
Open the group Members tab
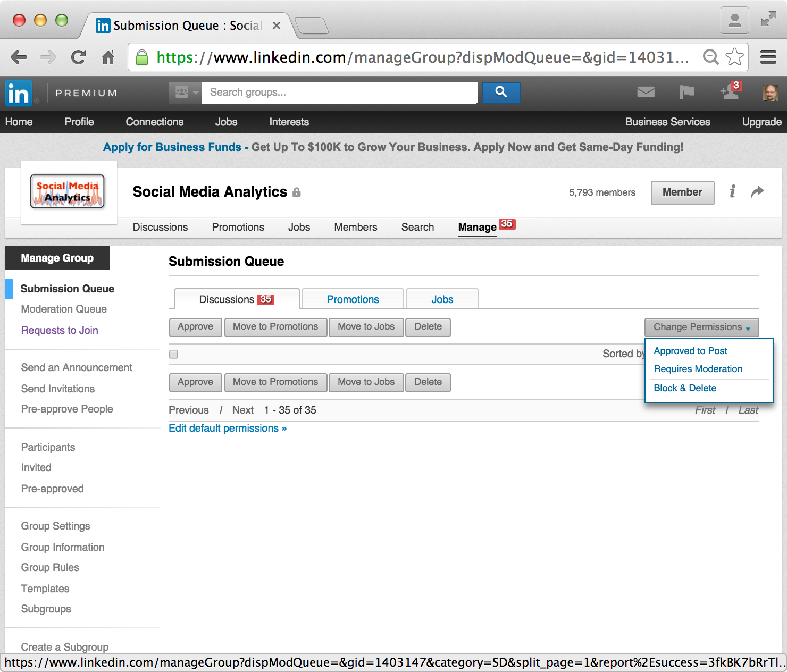click(356, 227)
